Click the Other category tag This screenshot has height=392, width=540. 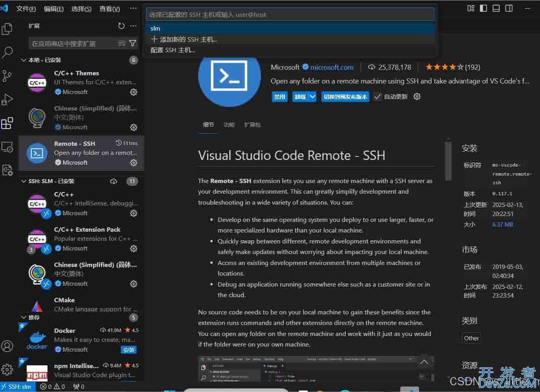[x=471, y=338]
